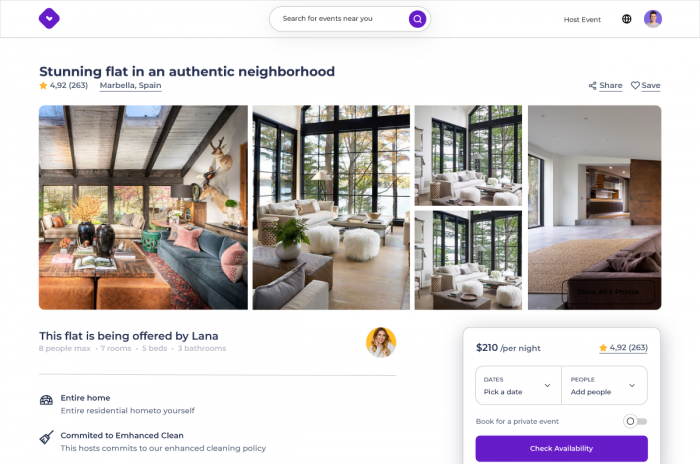Click the 4,92 (263) rating in booking card
This screenshot has width=700, height=464.
tap(624, 347)
